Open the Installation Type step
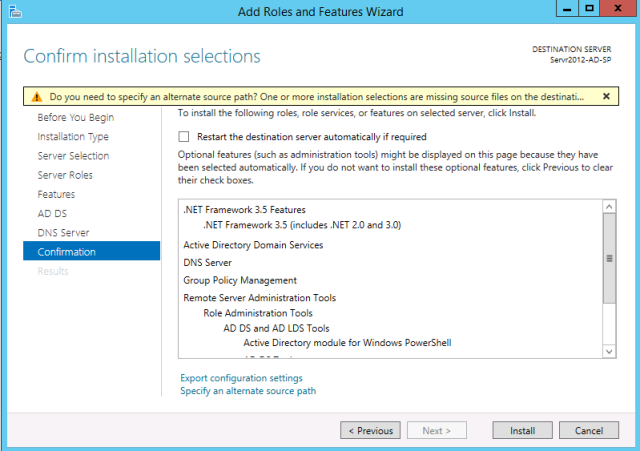Viewport: 640px width, 451px height. click(x=73, y=136)
